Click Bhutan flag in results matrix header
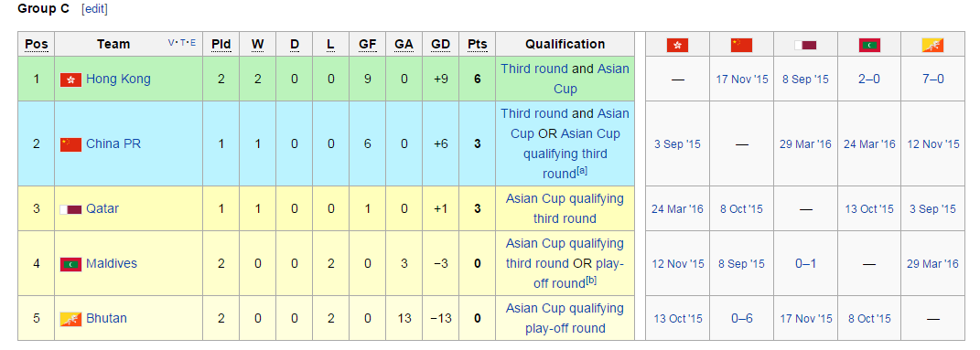Image resolution: width=980 pixels, height=350 pixels. coord(932,45)
